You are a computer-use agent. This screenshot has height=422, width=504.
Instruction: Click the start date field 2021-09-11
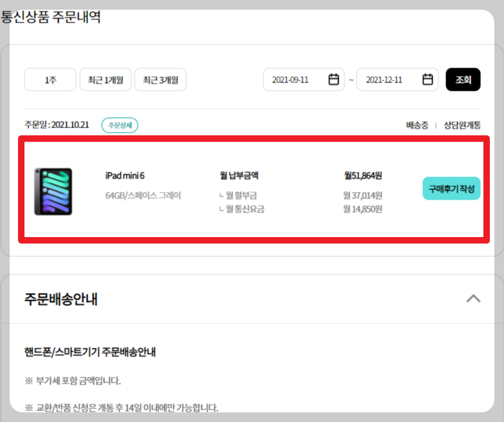coord(304,79)
